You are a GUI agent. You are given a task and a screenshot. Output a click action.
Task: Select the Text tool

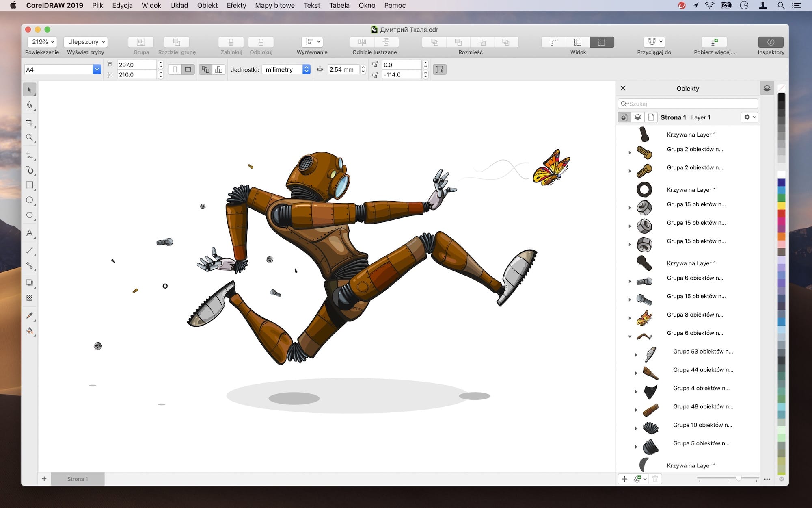pos(29,233)
